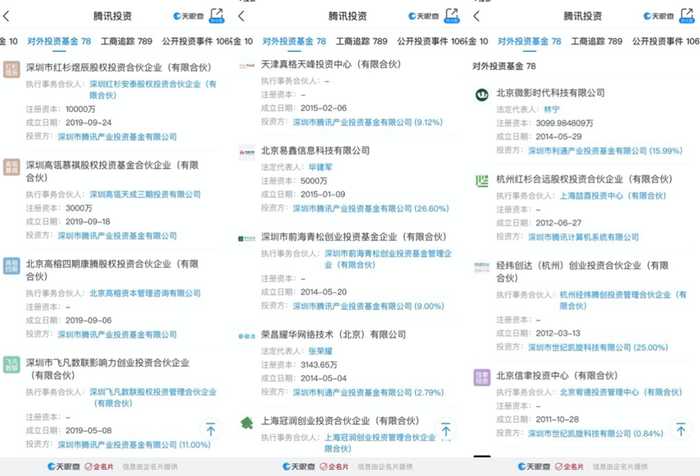Tap 杭州红杉合远 company logo
The width and height of the screenshot is (700, 476).
(481, 181)
